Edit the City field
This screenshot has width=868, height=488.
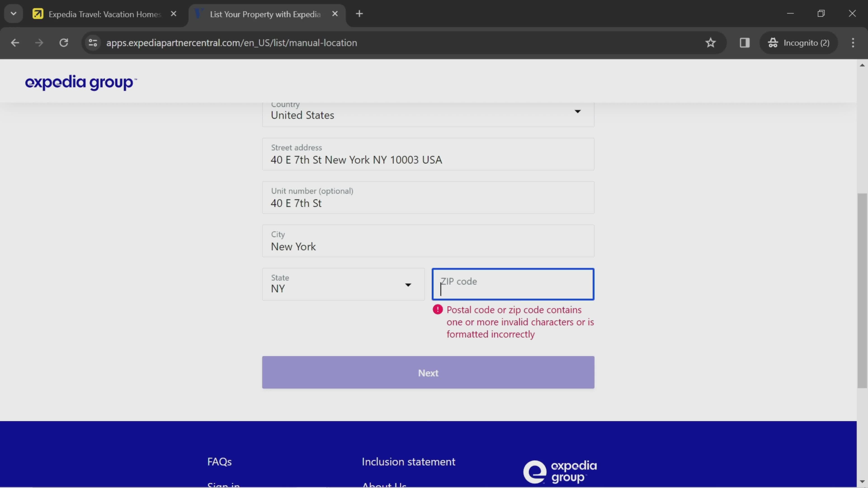click(428, 241)
